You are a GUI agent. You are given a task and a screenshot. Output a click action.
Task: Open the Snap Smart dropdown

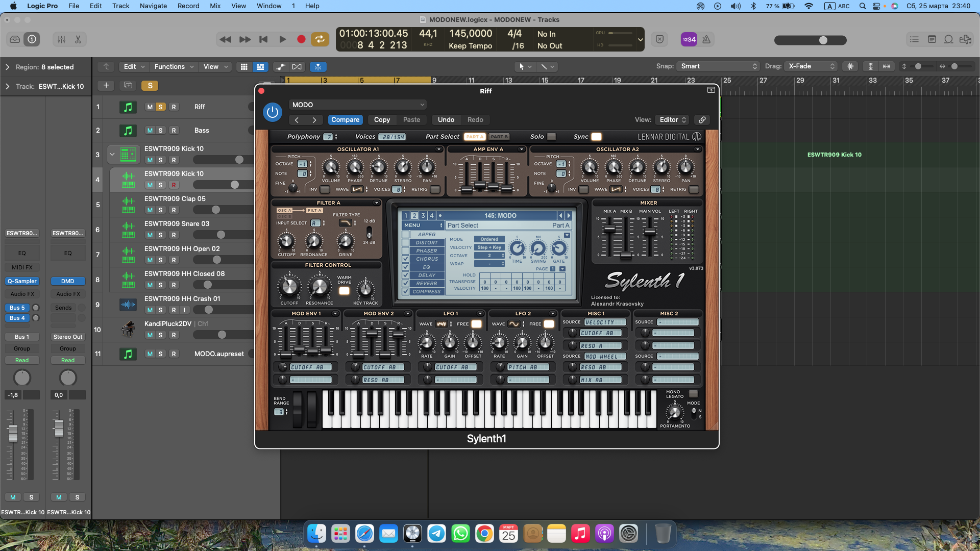point(718,66)
